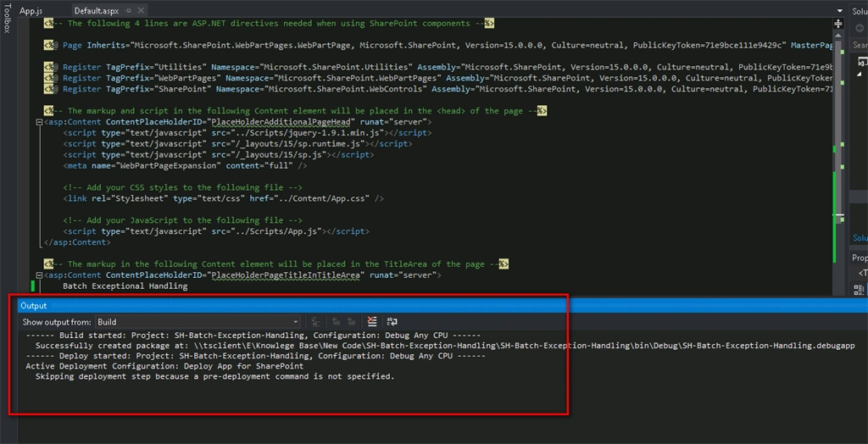Click the Page Inherits directive line

(x=438, y=46)
